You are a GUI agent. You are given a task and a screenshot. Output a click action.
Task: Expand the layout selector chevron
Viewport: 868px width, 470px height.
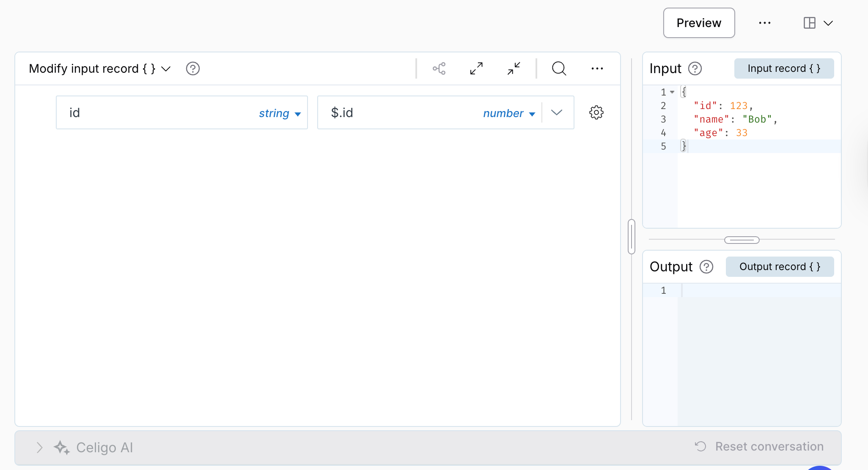click(828, 23)
